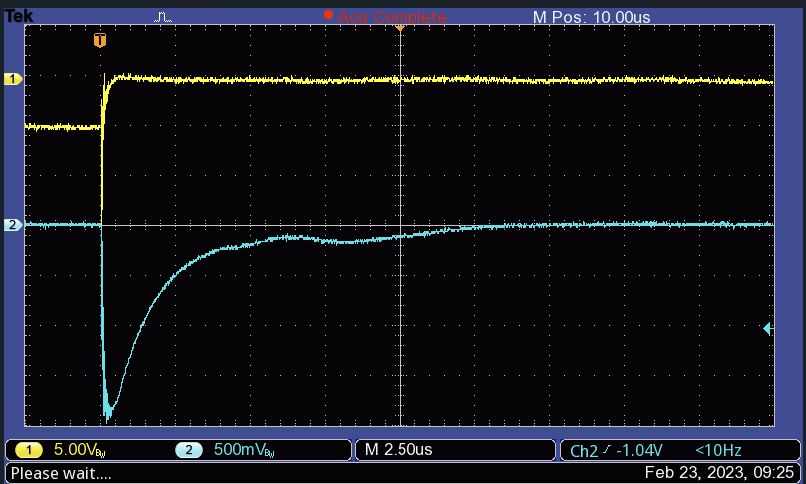Click the M Pos: 10.00us readout
The width and height of the screenshot is (806, 484).
592,17
